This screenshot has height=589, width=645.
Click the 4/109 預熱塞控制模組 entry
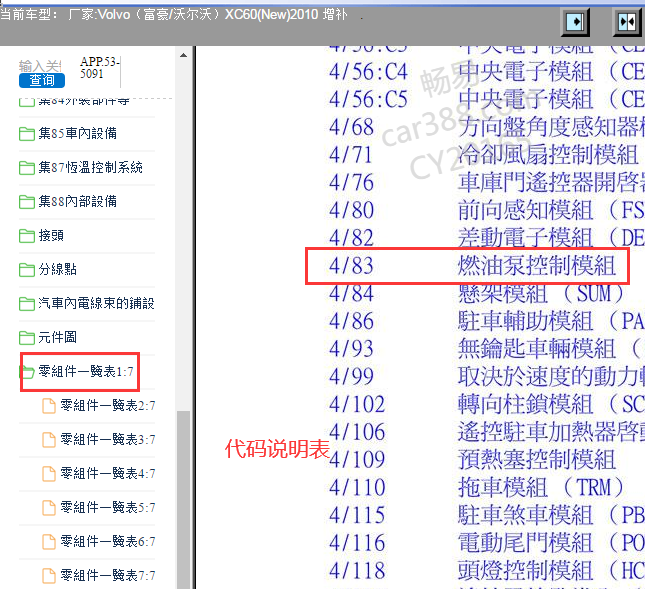tap(472, 459)
